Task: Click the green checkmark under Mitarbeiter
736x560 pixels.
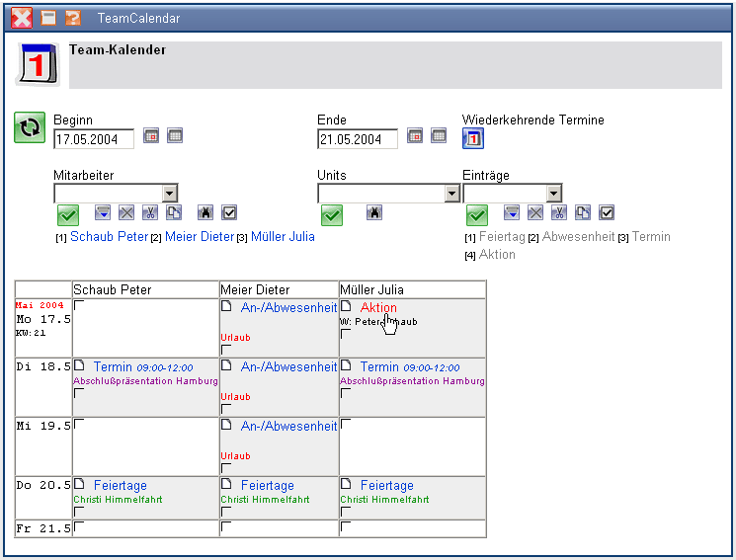Action: point(68,213)
